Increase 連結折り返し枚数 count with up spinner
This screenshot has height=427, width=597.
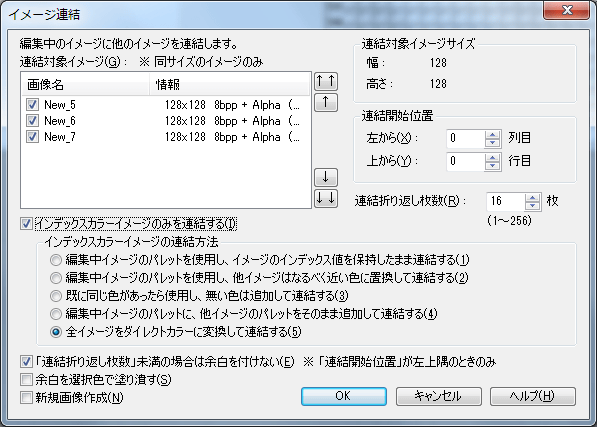click(x=532, y=198)
